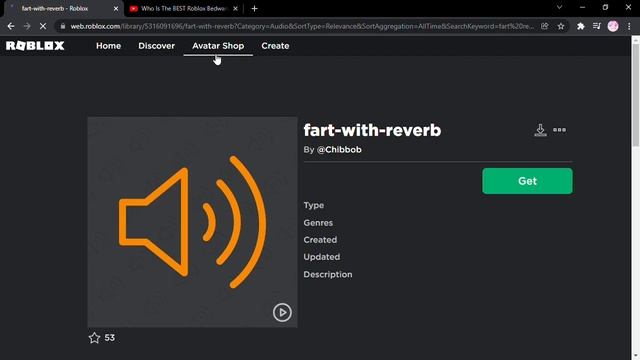
Task: Click the green Get button
Action: 527,181
